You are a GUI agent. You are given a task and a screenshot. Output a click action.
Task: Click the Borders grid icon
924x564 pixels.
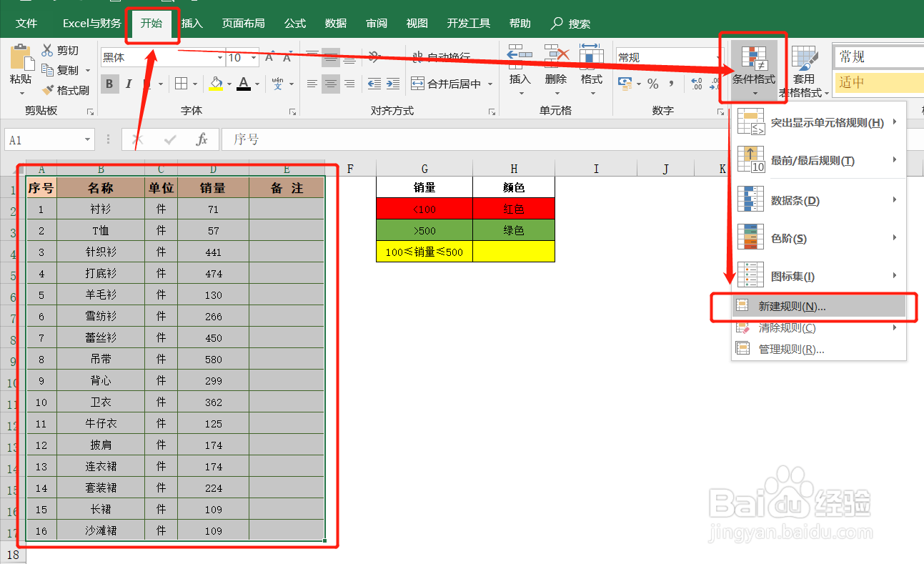click(182, 84)
